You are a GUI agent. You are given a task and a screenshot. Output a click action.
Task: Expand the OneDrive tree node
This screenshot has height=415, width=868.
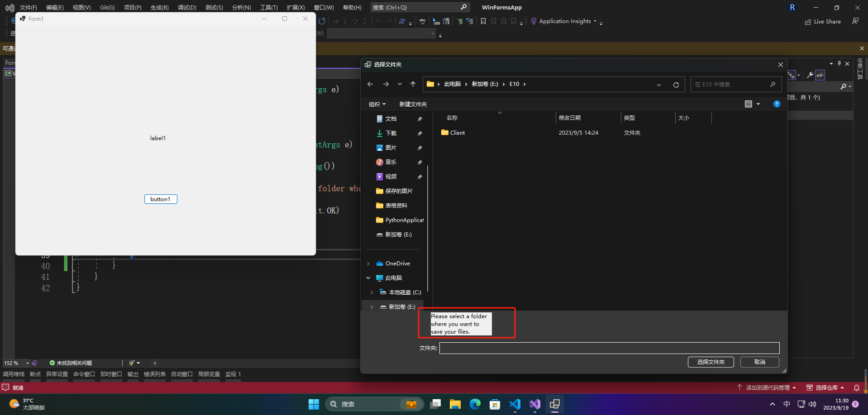(368, 264)
